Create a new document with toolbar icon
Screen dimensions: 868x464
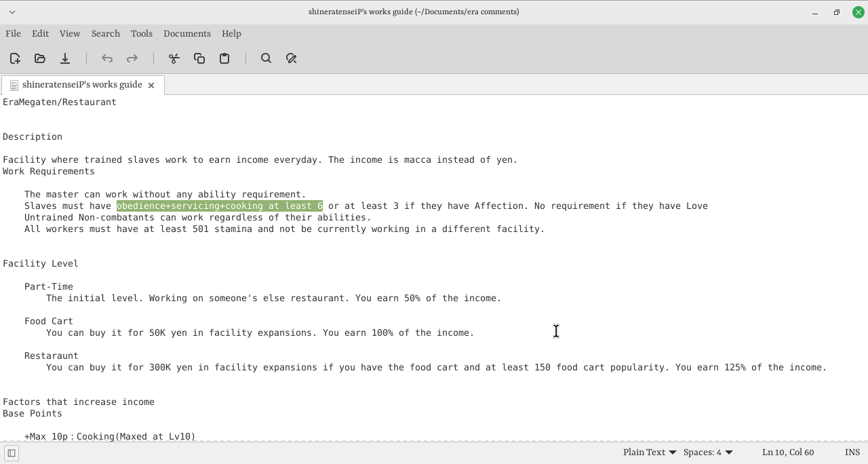(15, 58)
